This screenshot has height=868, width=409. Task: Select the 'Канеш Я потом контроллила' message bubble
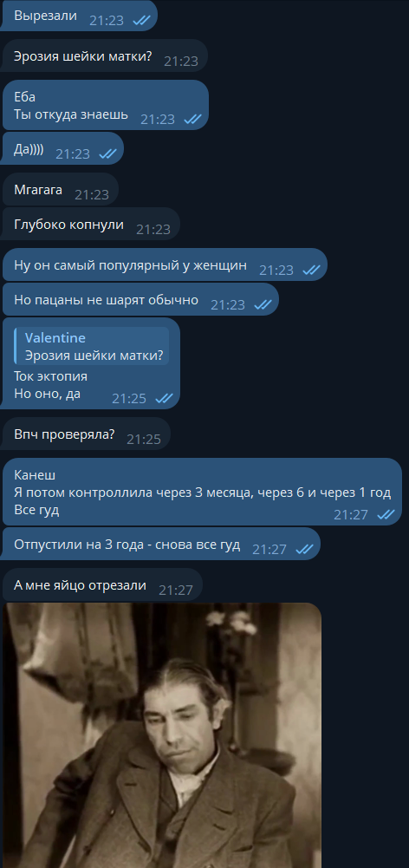[x=202, y=492]
